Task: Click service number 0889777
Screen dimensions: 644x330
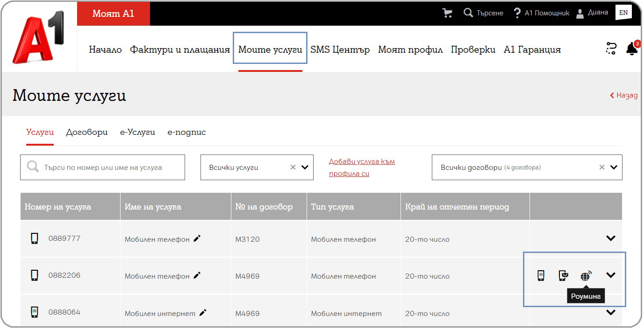Action: [x=64, y=239]
